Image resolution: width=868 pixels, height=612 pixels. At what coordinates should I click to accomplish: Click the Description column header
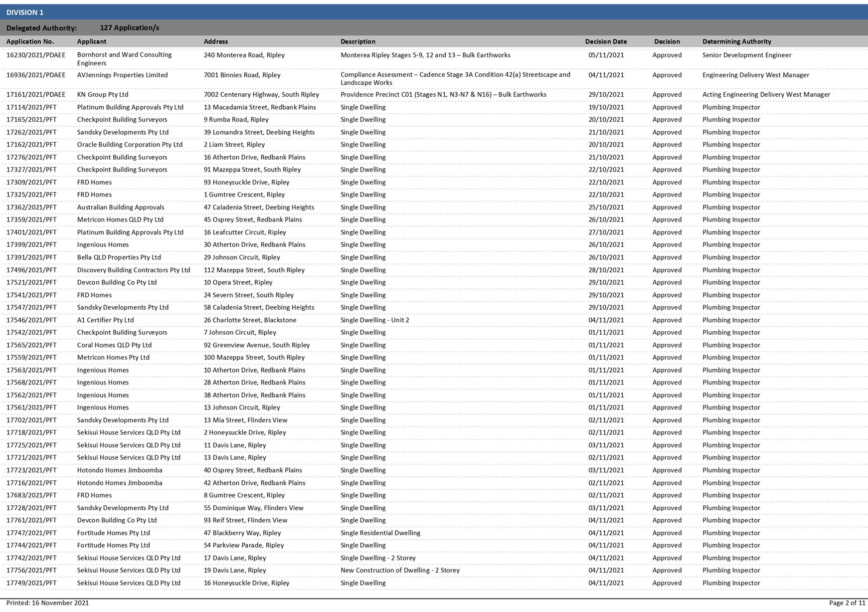point(358,41)
